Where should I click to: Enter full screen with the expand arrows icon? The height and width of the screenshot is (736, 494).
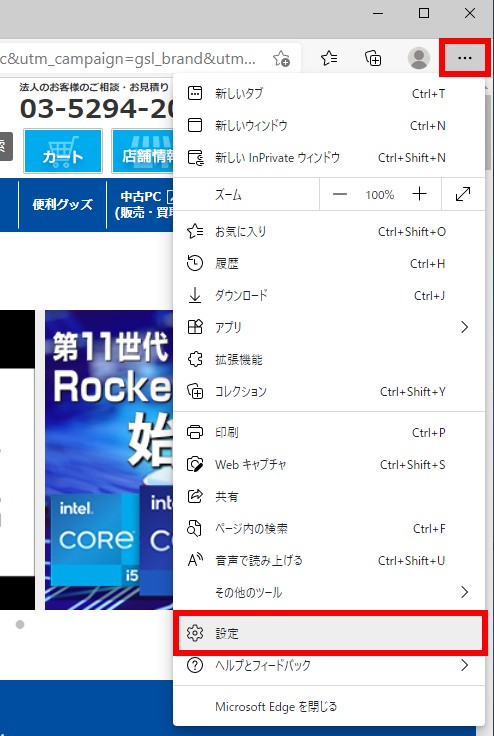(463, 194)
